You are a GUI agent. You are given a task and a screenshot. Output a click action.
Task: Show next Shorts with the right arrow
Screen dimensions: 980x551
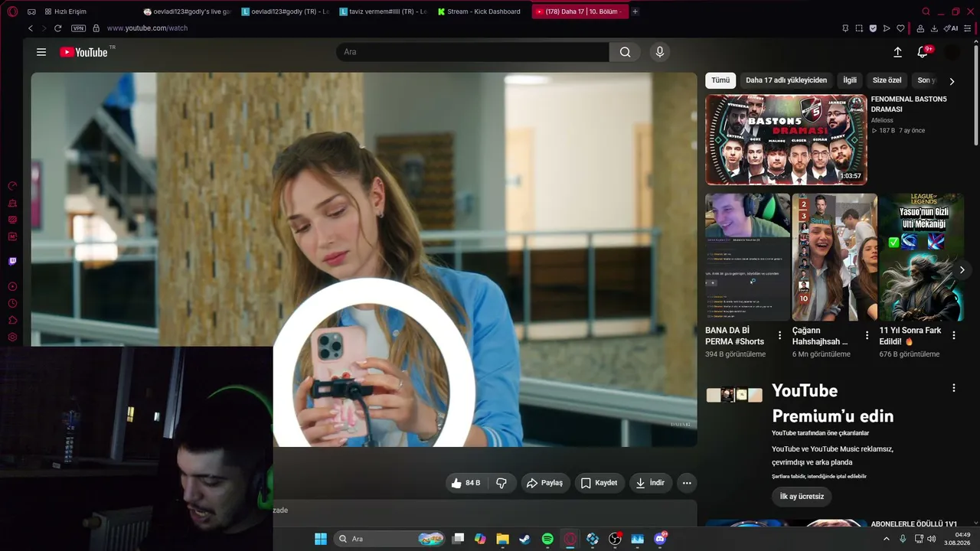coord(962,270)
